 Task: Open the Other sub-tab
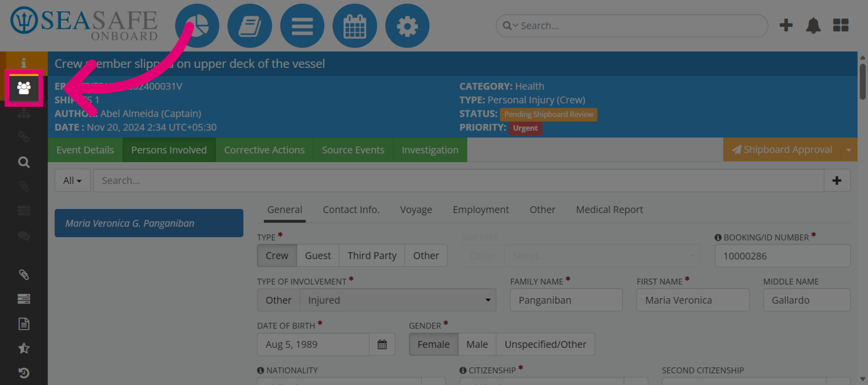[542, 210]
